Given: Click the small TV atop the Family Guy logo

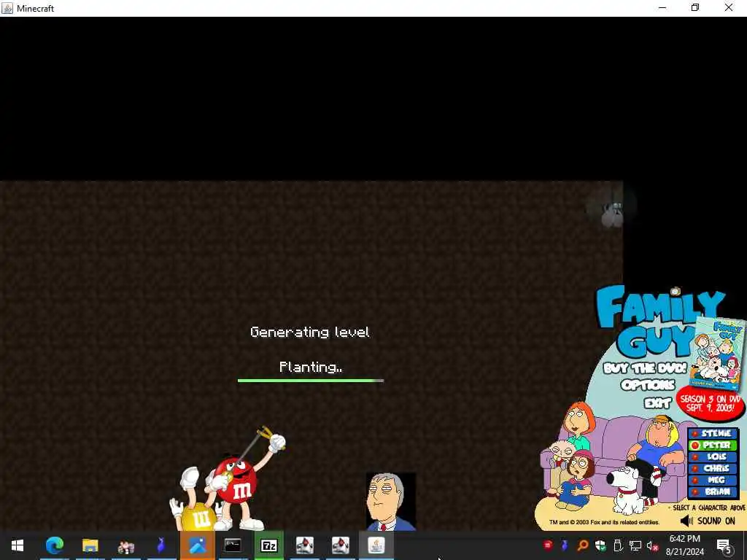Looking at the screenshot, I should [675, 292].
